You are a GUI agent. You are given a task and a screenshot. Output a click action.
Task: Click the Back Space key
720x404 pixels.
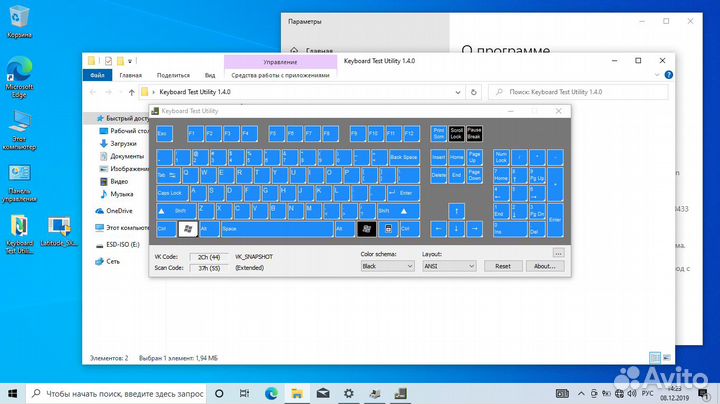pos(404,157)
